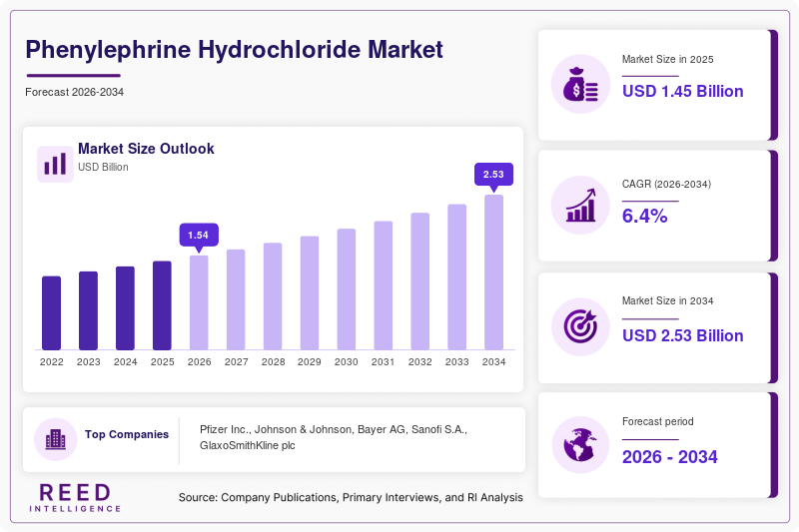Image resolution: width=799 pixels, height=532 pixels.
Task: Click the growth chart icon next to CAGR
Action: click(x=580, y=206)
